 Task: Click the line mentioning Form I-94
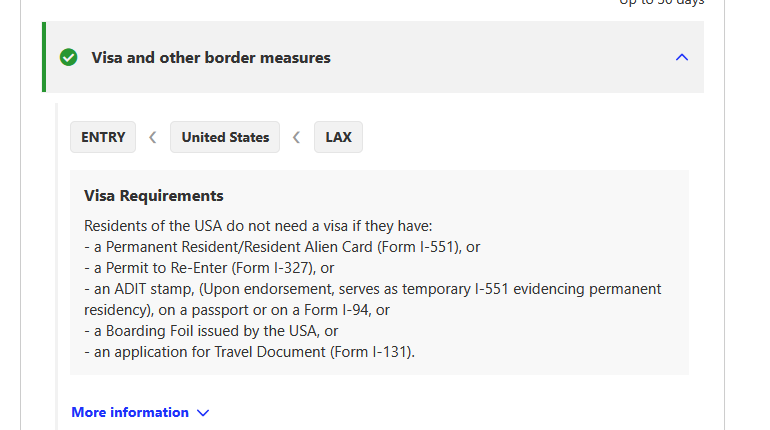coord(237,310)
